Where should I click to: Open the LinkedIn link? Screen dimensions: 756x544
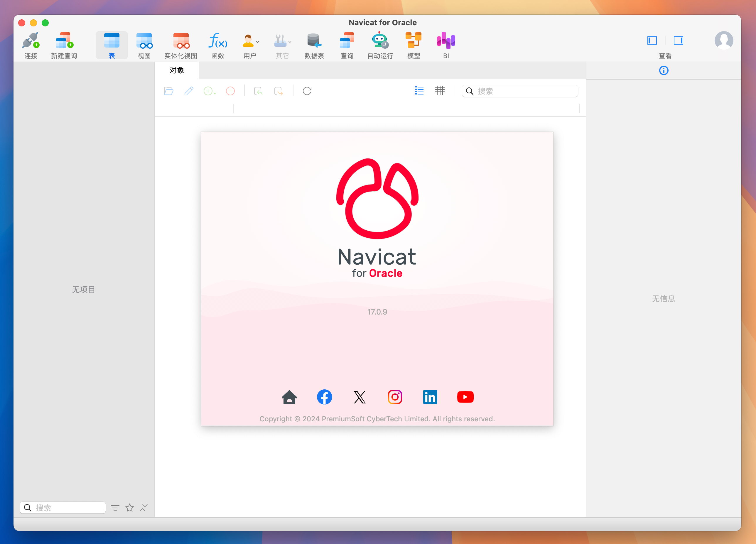click(x=430, y=397)
